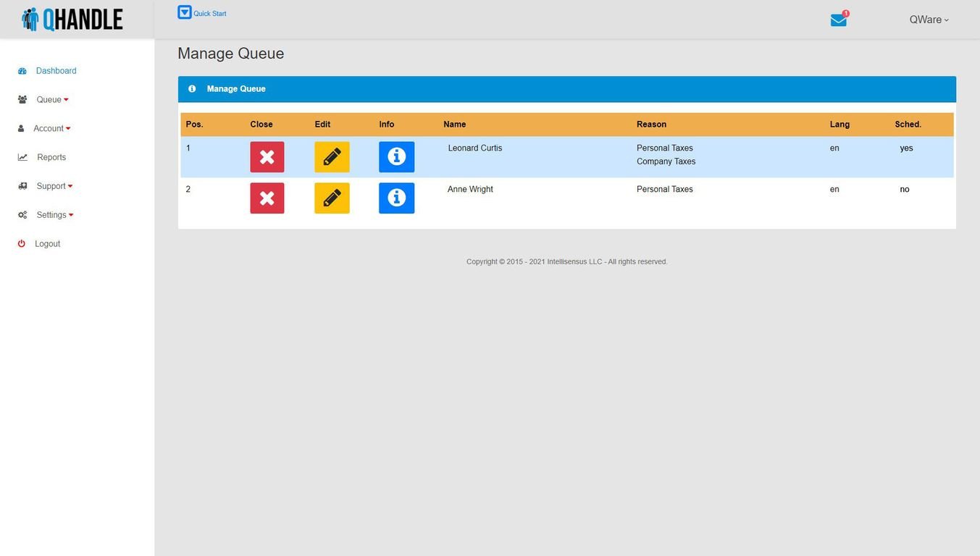Log out via the Logout item
This screenshot has width=980, height=556.
point(47,244)
